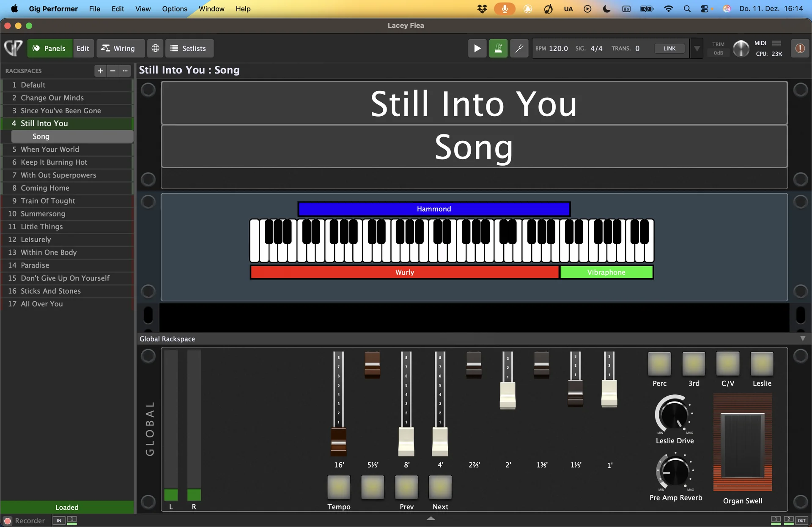Expand the bottom panel up arrow
This screenshot has height=527, width=812.
click(x=431, y=519)
